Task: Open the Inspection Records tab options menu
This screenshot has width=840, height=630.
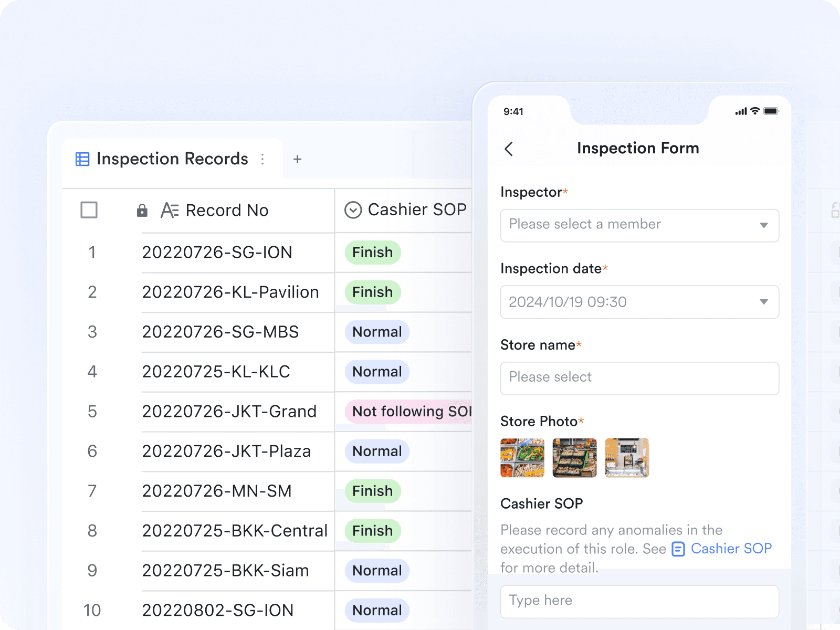Action: [x=262, y=159]
